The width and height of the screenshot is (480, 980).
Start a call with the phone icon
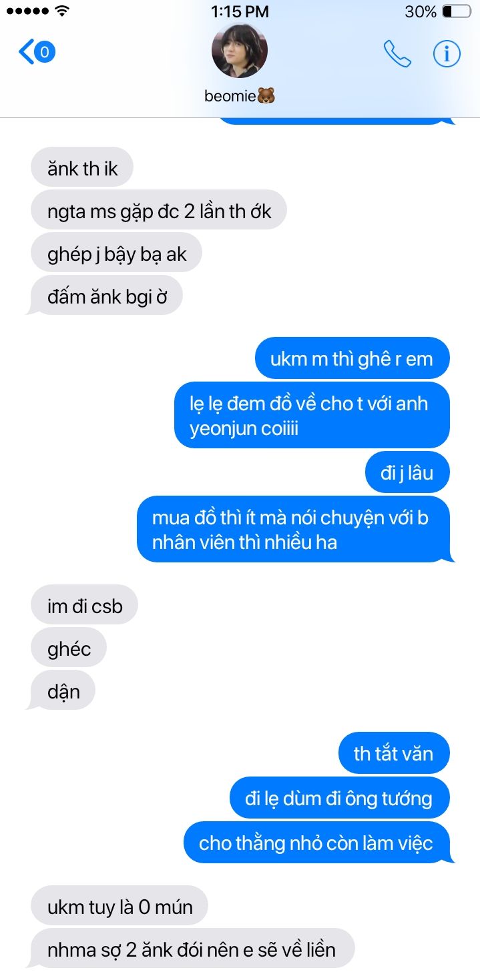pos(397,53)
